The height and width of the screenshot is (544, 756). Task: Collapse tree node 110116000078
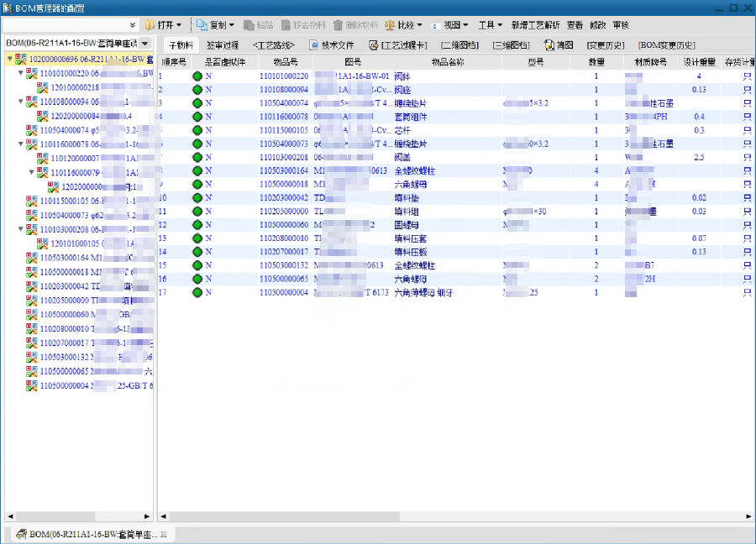pos(18,144)
